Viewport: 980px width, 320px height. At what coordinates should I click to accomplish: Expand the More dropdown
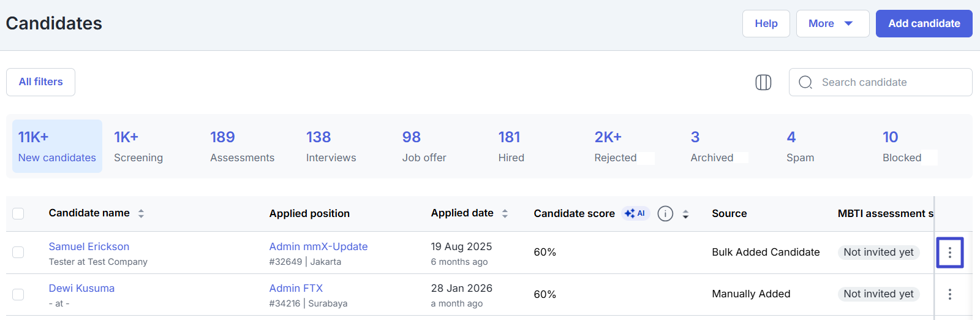[832, 23]
